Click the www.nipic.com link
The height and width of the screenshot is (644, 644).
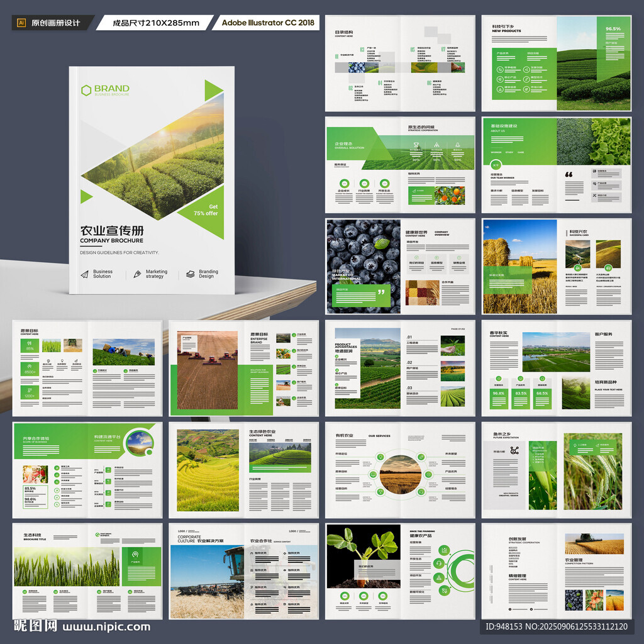coord(106,627)
